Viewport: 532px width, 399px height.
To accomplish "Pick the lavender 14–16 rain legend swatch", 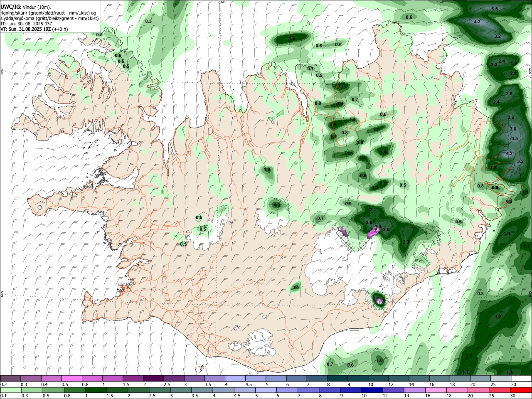I will (415, 390).
